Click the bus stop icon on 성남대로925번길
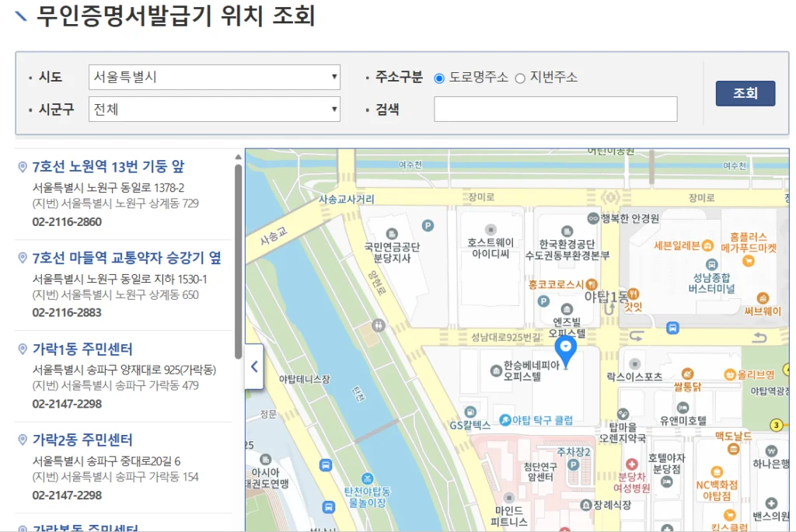796x532 pixels. pyautogui.click(x=672, y=328)
